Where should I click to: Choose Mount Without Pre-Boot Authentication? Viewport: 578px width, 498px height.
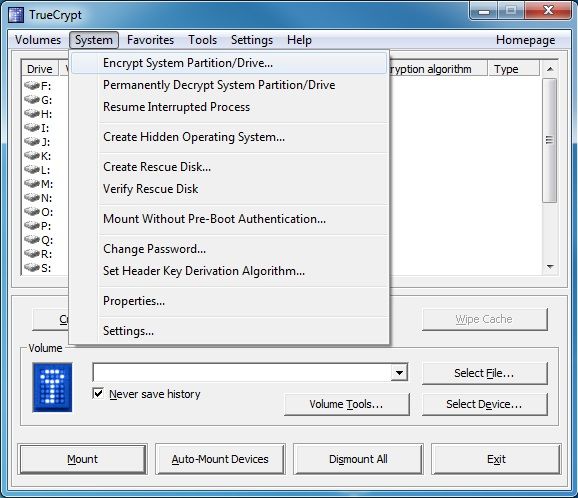229,219
